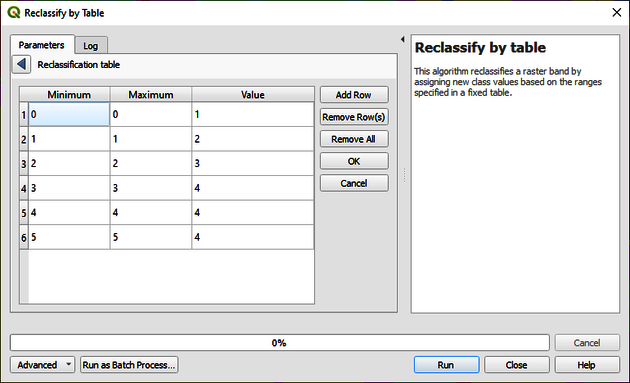This screenshot has height=383, width=630.
Task: Select the Maximum cell in row 1
Action: (151, 115)
